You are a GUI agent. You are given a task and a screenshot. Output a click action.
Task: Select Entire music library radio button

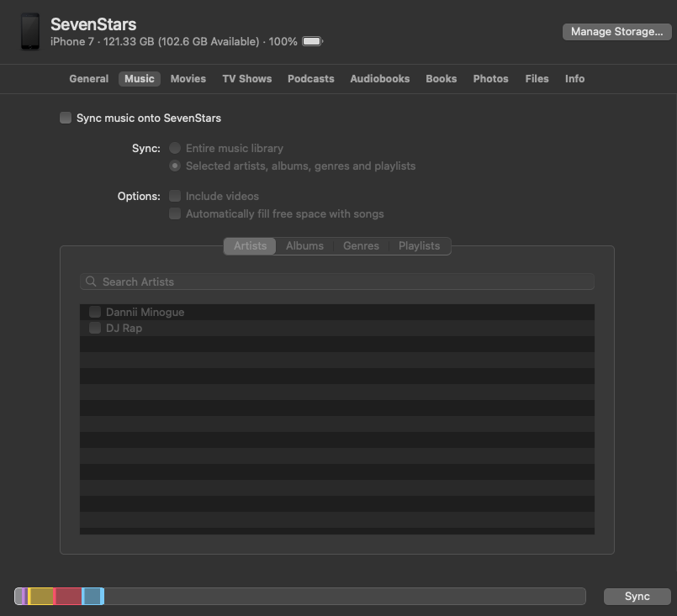pyautogui.click(x=175, y=148)
